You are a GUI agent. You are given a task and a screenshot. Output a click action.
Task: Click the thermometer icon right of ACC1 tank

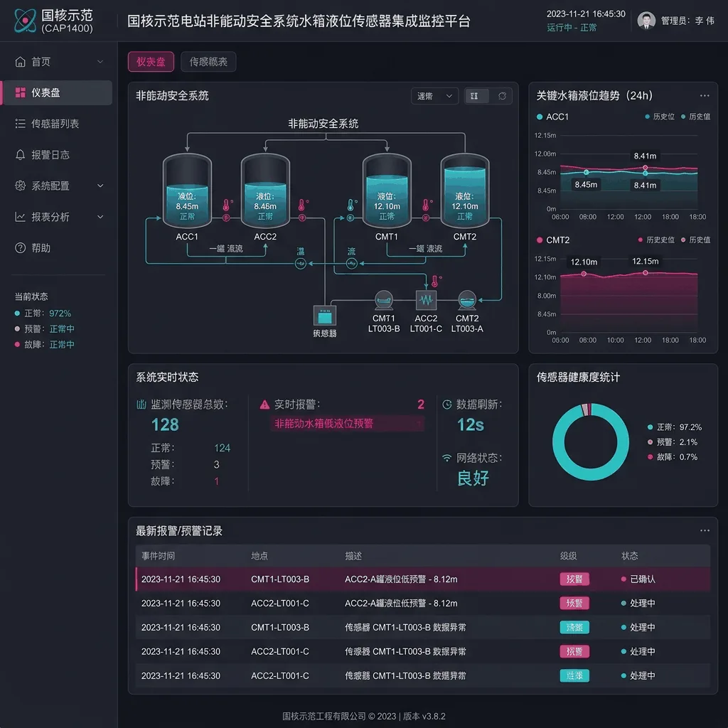click(226, 205)
